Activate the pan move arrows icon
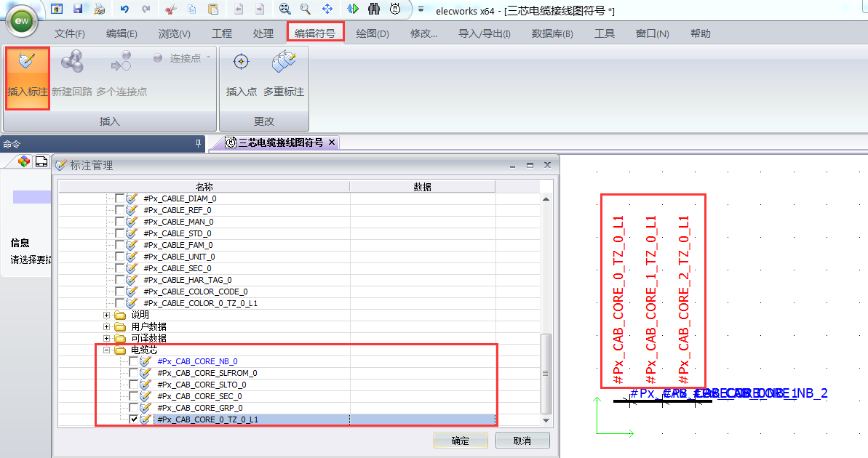Viewport: 868px width, 458px height. click(x=327, y=9)
